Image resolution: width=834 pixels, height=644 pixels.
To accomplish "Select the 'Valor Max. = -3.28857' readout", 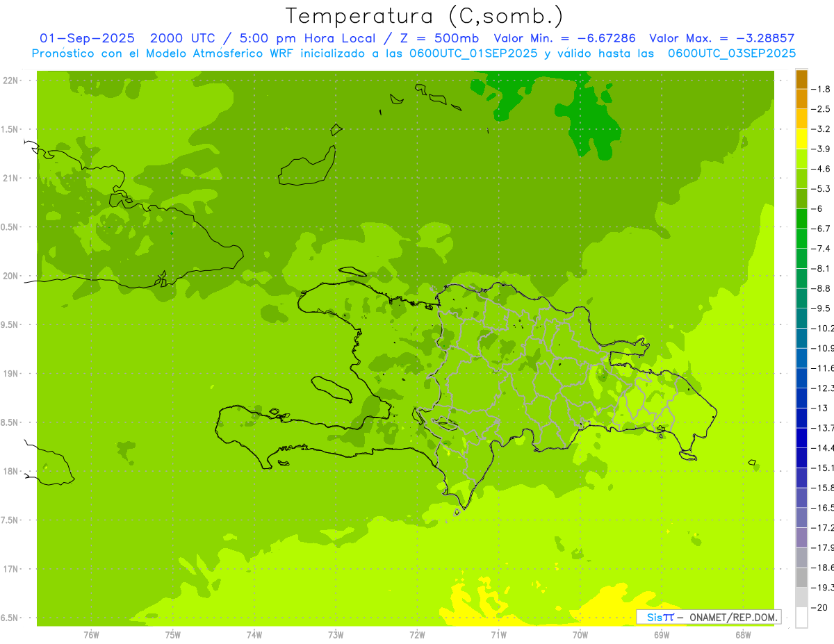I will point(721,38).
